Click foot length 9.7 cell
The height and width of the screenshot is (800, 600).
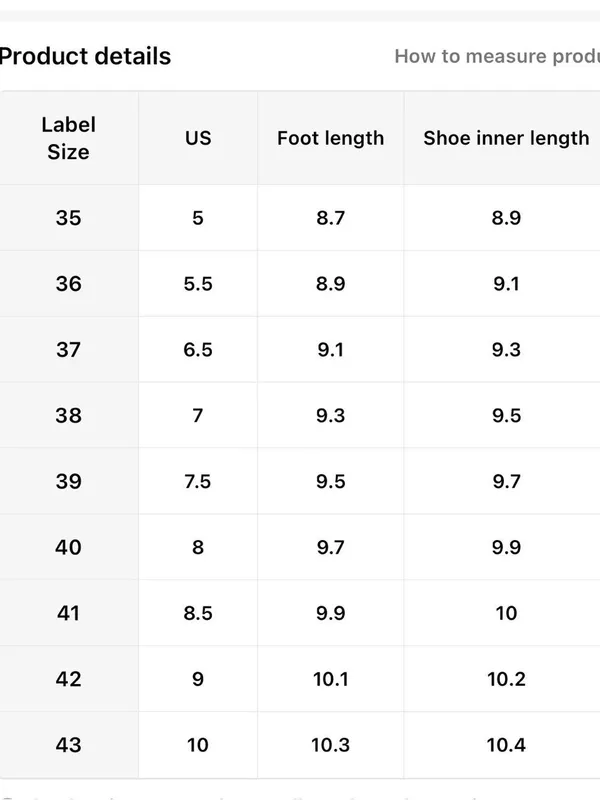331,547
